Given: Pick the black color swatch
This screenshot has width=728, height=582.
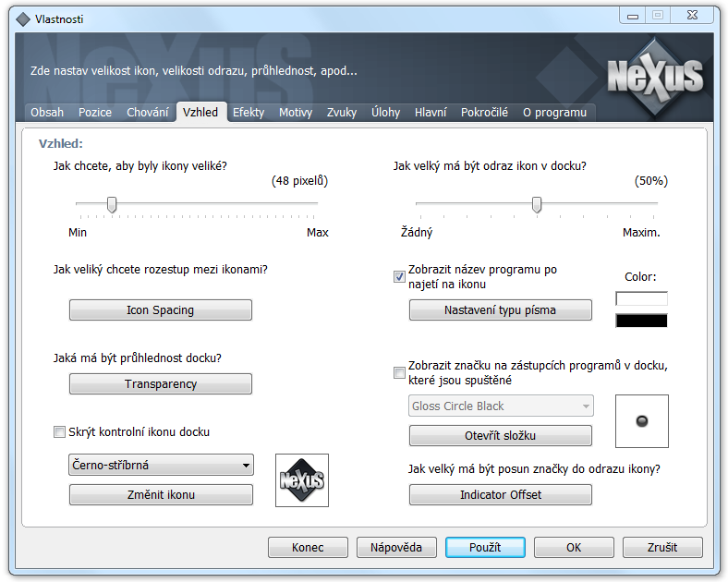Looking at the screenshot, I should coord(642,321).
